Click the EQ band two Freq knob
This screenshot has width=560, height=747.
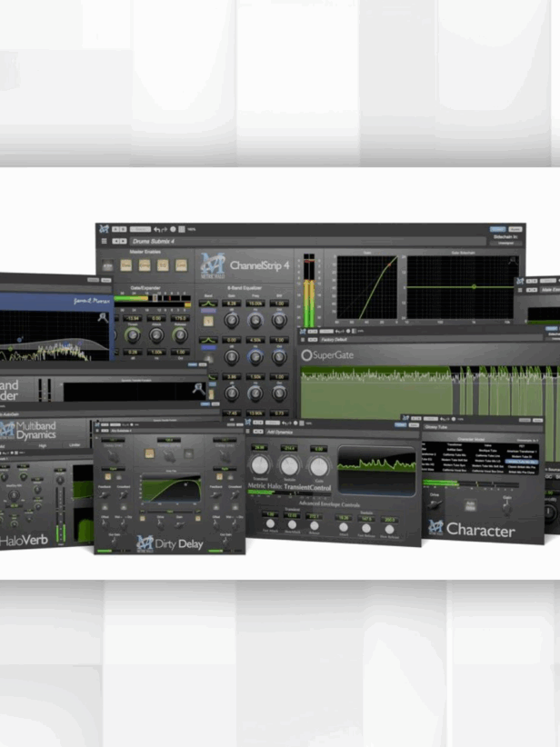pyautogui.click(x=255, y=357)
